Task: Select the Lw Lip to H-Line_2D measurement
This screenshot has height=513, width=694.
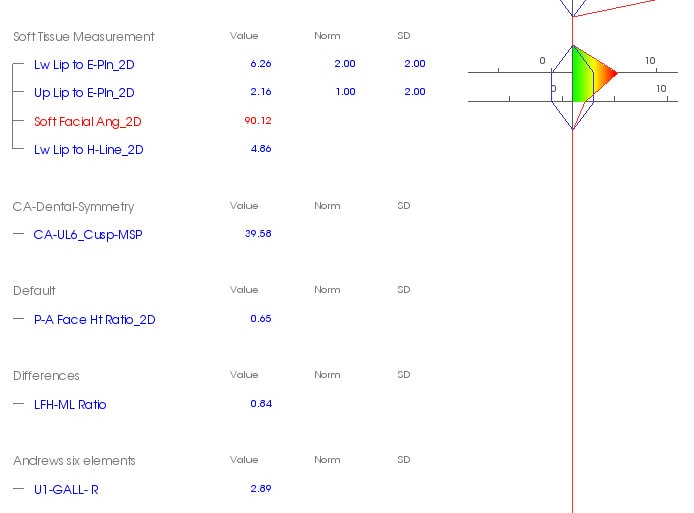Action: (89, 150)
